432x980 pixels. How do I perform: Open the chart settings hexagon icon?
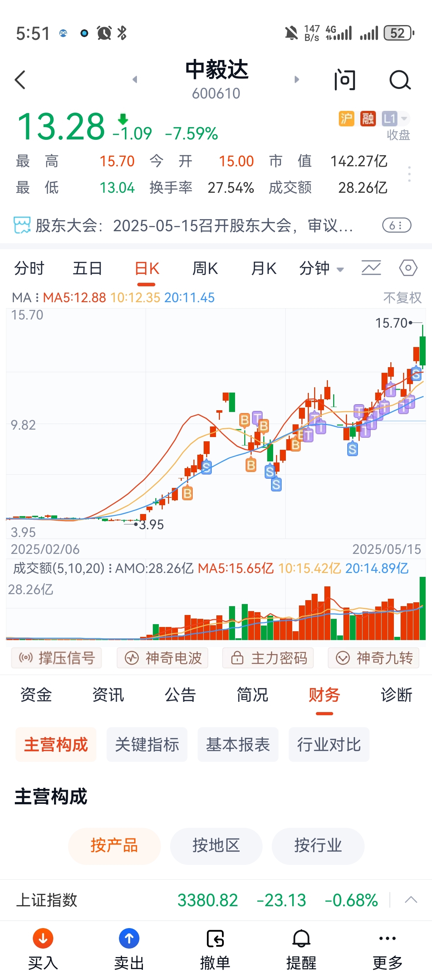[x=408, y=268]
